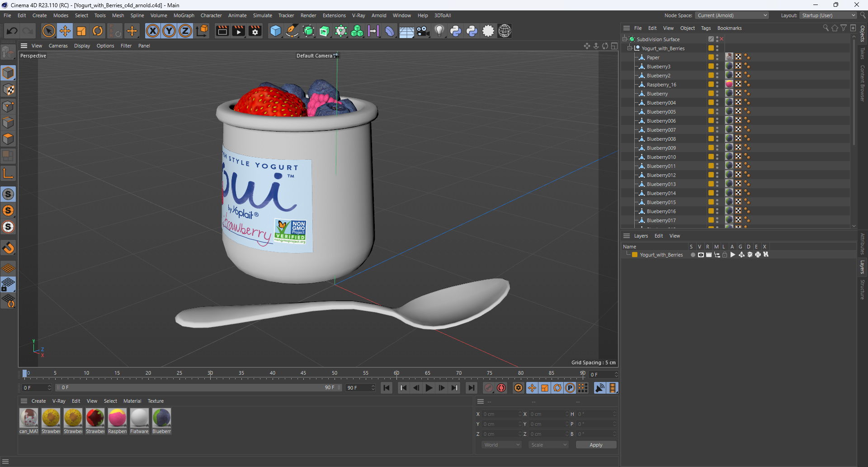Toggle Yogurt_with_Berries layer solo dot
The image size is (868, 467).
(693, 255)
